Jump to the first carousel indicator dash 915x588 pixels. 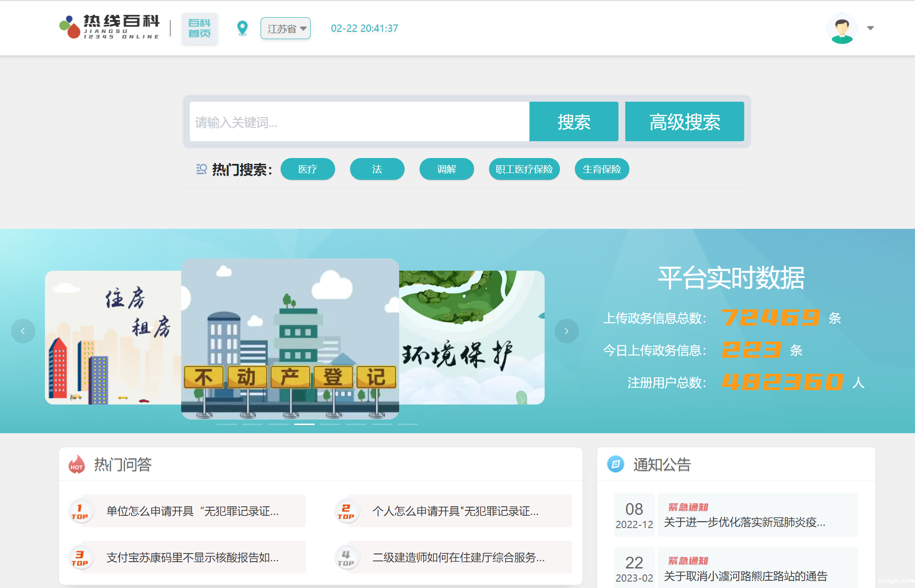click(227, 424)
